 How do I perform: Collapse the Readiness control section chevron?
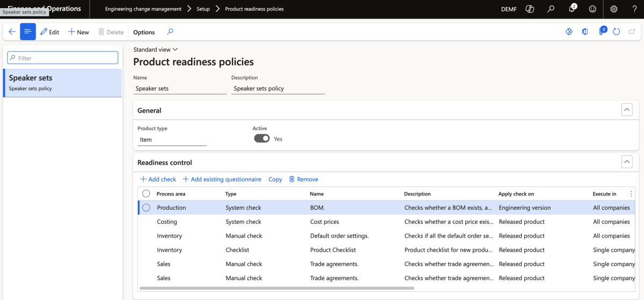pyautogui.click(x=626, y=162)
